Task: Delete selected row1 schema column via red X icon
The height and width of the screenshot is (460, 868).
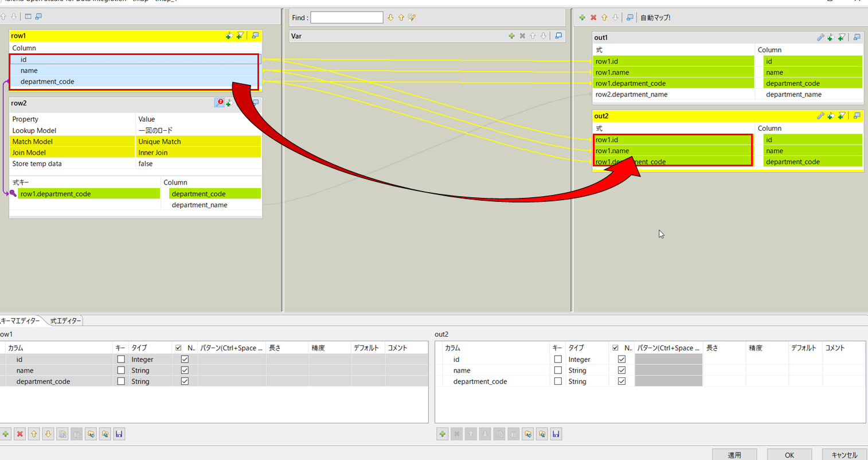Action: click(x=19, y=434)
